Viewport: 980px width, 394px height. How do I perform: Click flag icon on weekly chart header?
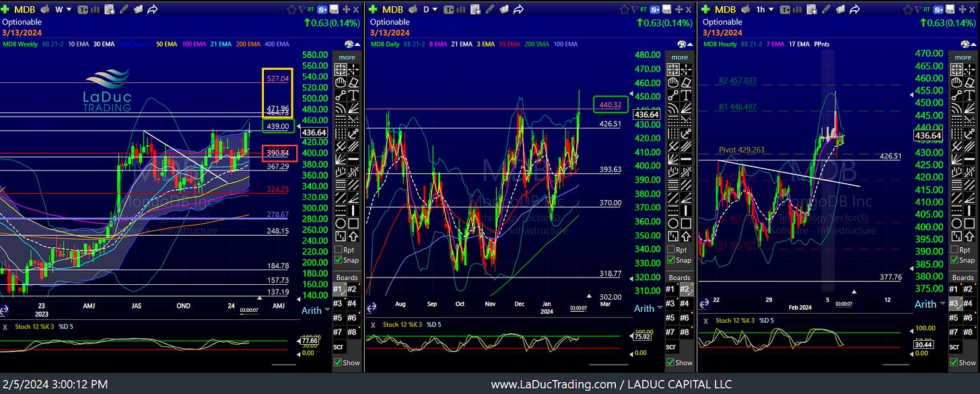[302, 9]
